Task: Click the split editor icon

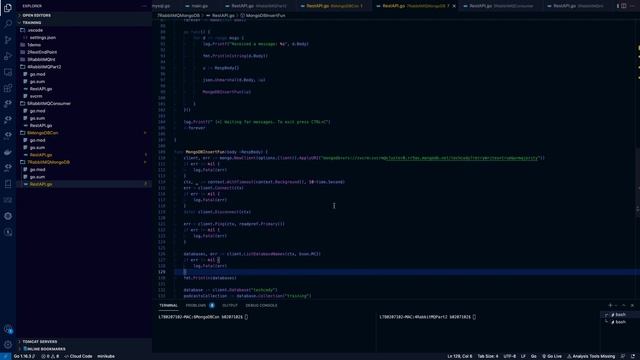Action: (x=624, y=6)
